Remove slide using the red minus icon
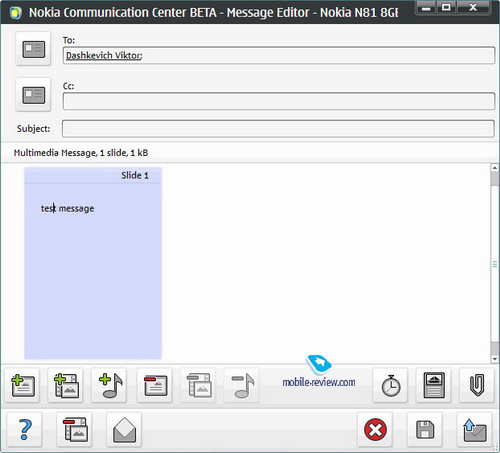The image size is (500, 453). [155, 385]
